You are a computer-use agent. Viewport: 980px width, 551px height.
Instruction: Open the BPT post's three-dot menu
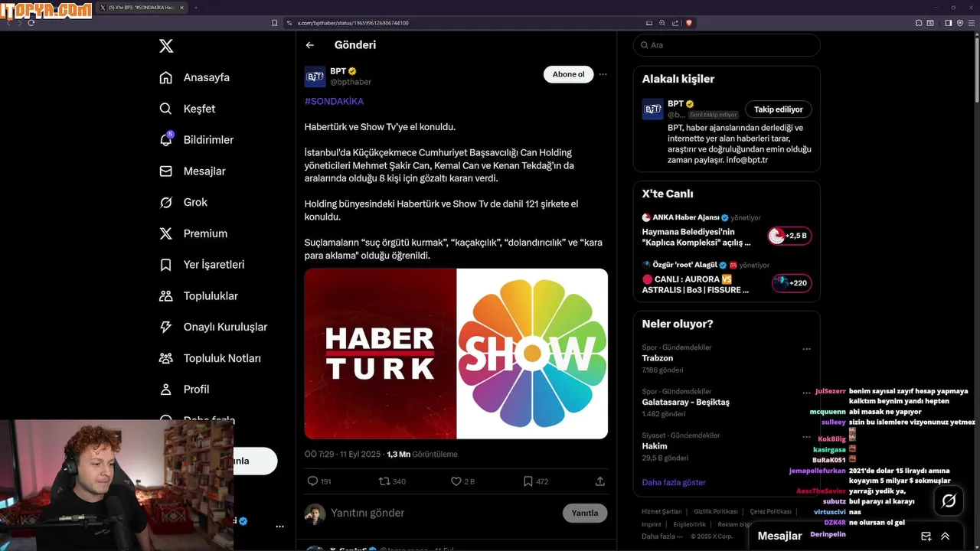click(603, 74)
